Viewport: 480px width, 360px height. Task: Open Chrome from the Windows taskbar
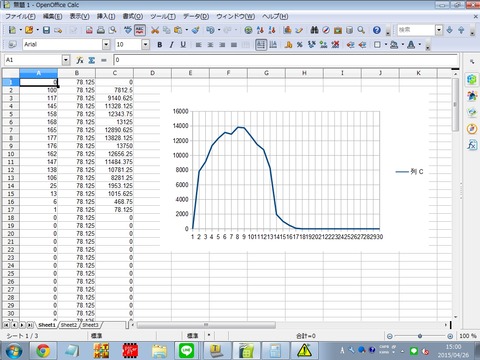[43, 351]
